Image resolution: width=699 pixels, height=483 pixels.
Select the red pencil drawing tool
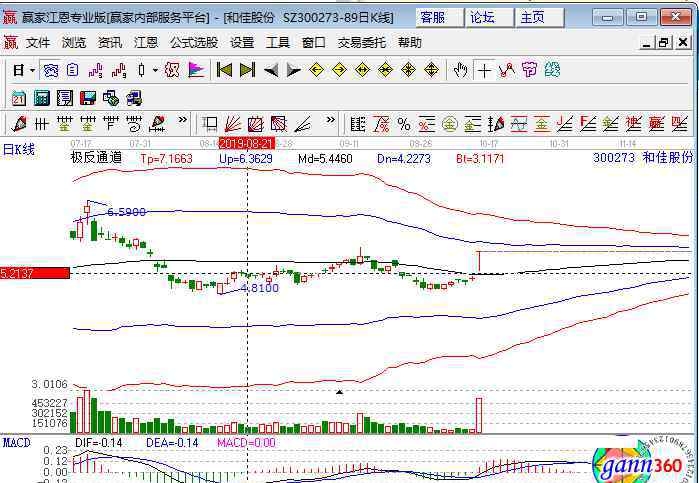point(19,124)
